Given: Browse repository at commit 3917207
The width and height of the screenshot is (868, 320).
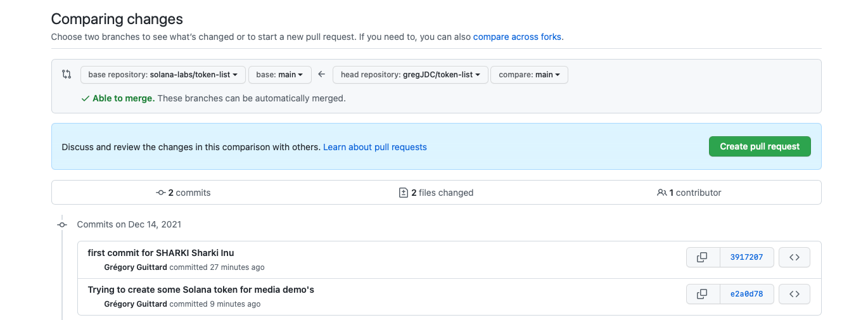Looking at the screenshot, I should click(x=794, y=257).
